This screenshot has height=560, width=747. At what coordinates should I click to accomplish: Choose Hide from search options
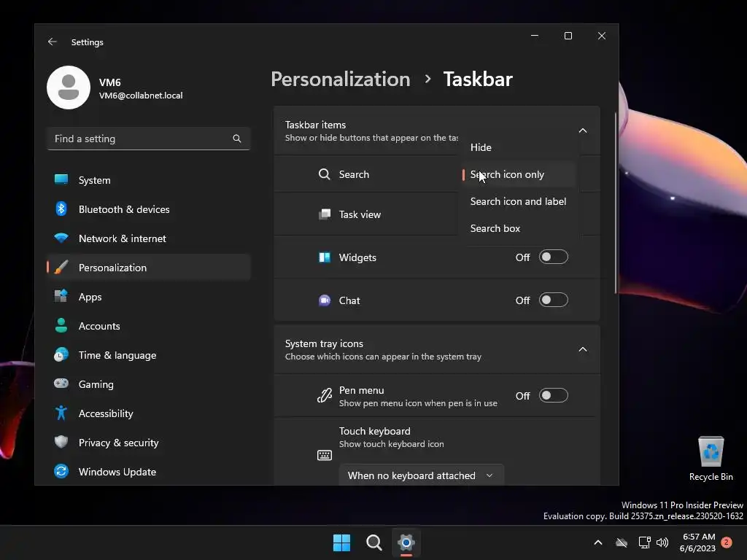coord(519,147)
